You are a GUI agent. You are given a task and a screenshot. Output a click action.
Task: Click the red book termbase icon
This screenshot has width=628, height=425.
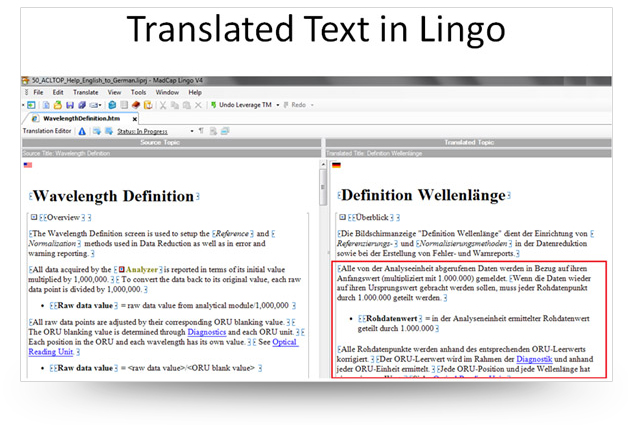pos(136,105)
